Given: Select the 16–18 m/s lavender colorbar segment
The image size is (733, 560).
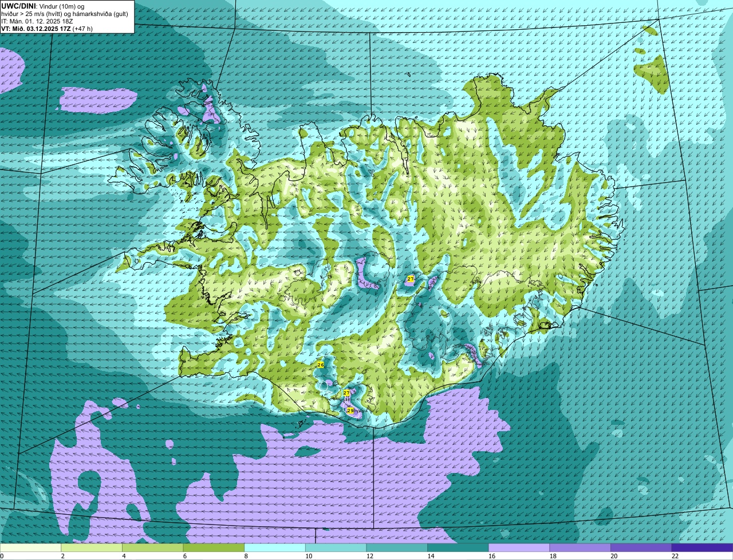Looking at the screenshot, I should (x=519, y=547).
